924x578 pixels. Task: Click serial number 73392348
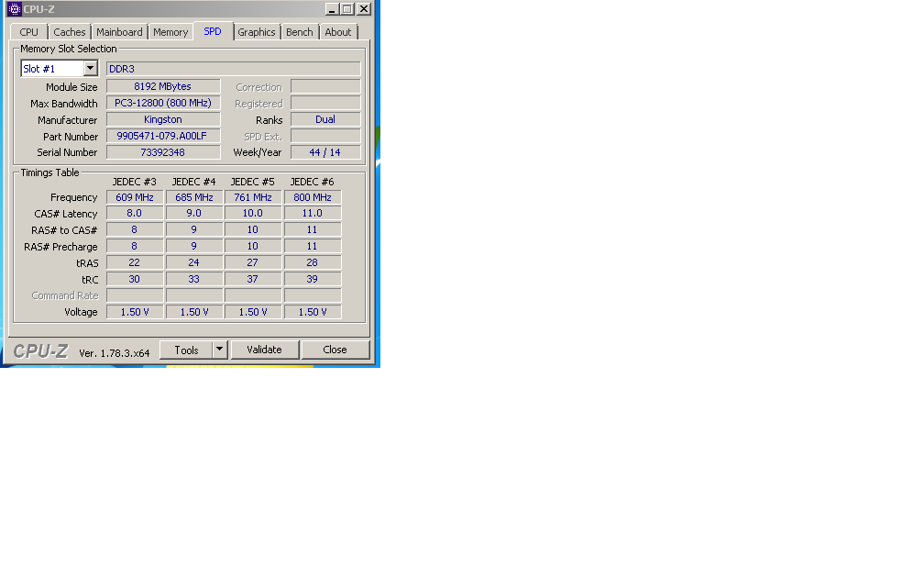click(x=163, y=152)
